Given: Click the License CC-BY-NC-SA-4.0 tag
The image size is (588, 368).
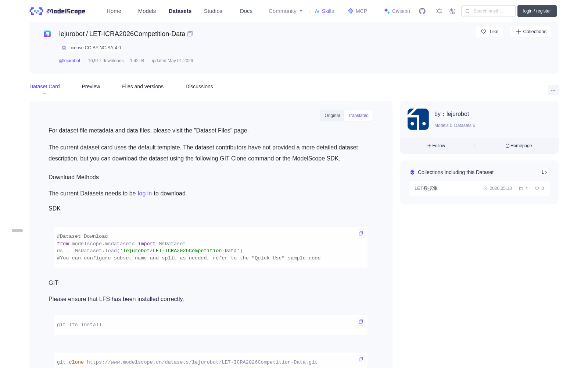Looking at the screenshot, I should (x=91, y=48).
